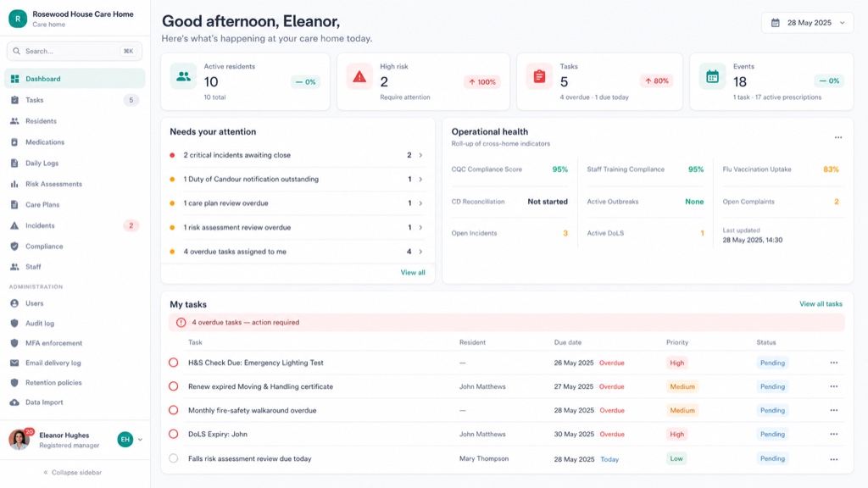Open Medications in the sidebar
Image resolution: width=868 pixels, height=488 pixels.
point(75,142)
